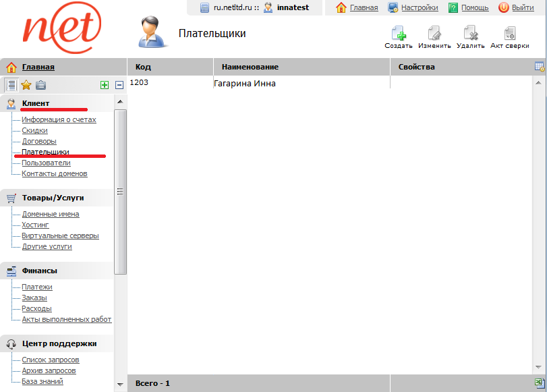Open Настройки in top menu
This screenshot has height=392, width=547.
[x=419, y=8]
